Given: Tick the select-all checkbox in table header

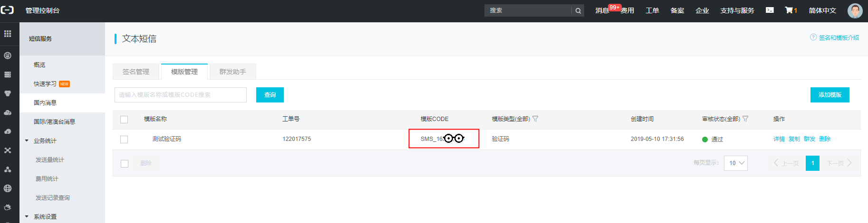Looking at the screenshot, I should click(124, 120).
